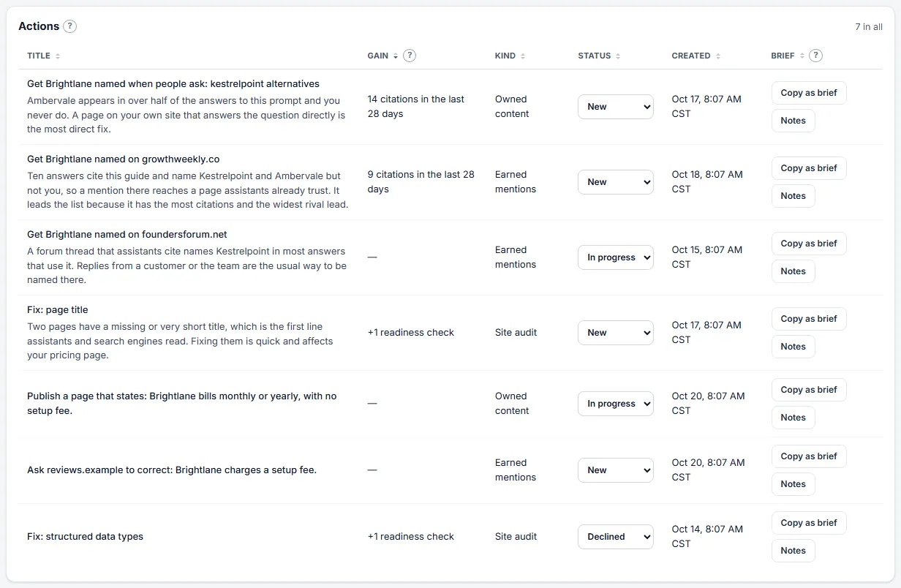Image resolution: width=901 pixels, height=588 pixels.
Task: Click the GAIN column header label
Action: click(378, 56)
